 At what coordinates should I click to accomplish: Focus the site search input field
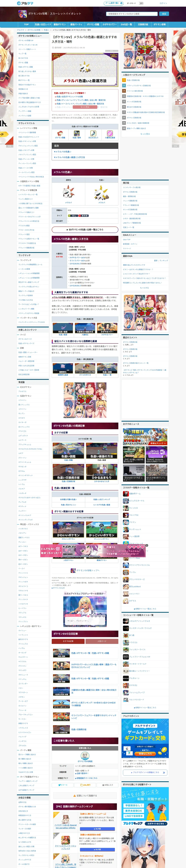(132, 14)
